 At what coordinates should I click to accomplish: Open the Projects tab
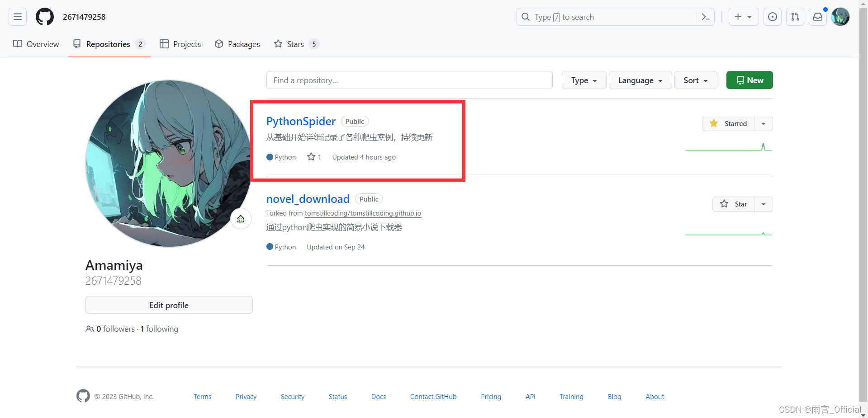(x=180, y=44)
